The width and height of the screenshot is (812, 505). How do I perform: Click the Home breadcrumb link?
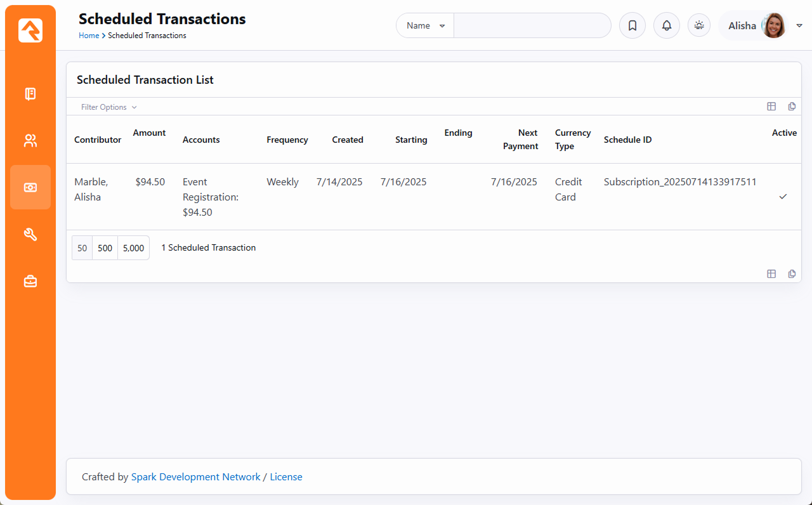(89, 36)
